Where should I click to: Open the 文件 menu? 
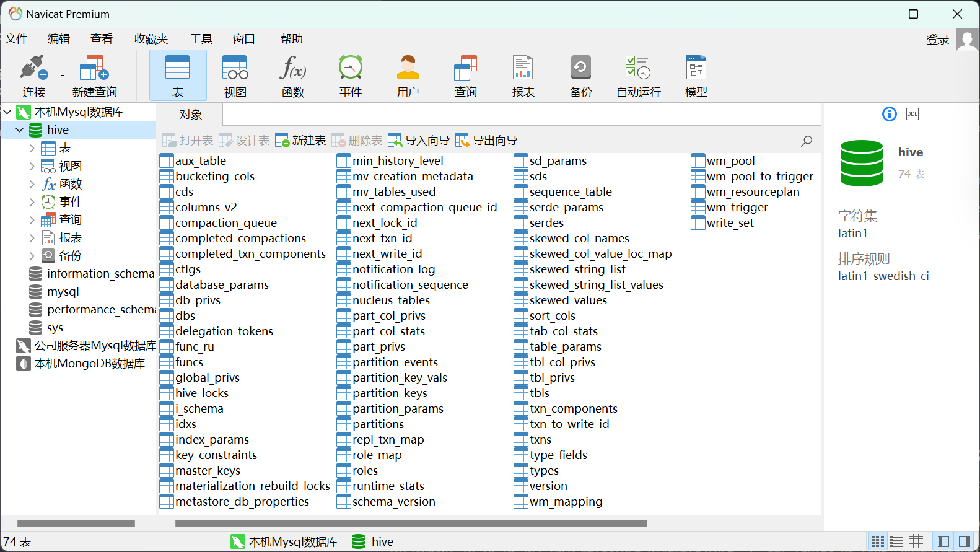pyautogui.click(x=16, y=39)
